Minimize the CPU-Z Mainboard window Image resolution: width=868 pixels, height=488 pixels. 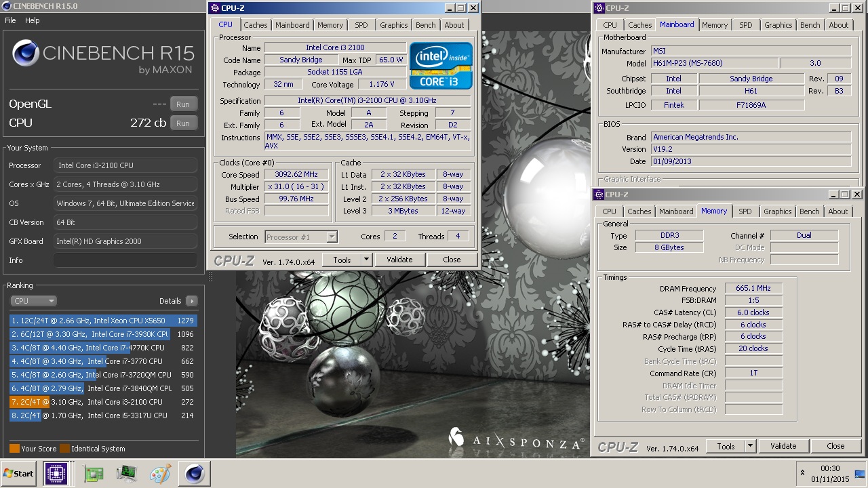tap(834, 8)
